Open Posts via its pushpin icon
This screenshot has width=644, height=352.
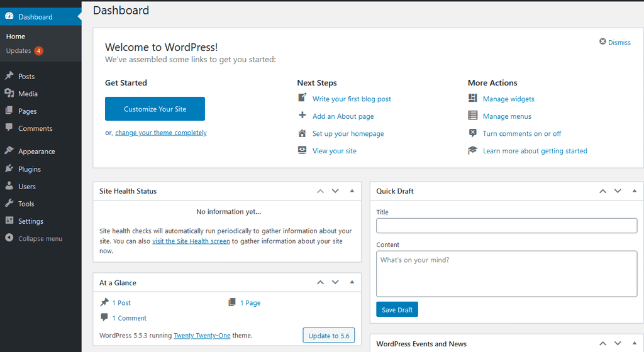point(9,76)
